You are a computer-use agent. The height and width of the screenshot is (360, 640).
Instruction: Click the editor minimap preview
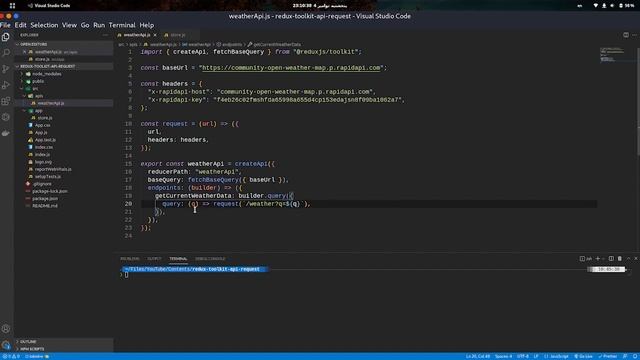pyautogui.click(x=613, y=55)
